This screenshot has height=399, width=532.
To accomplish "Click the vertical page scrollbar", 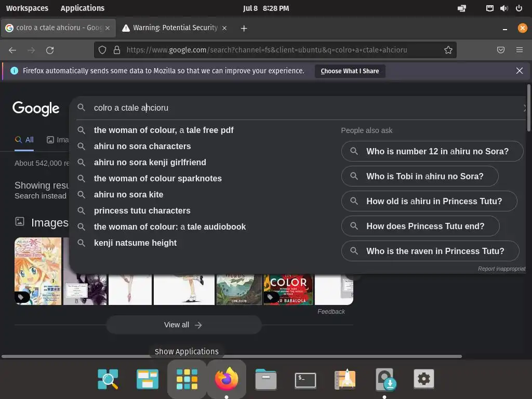I will click(x=528, y=108).
